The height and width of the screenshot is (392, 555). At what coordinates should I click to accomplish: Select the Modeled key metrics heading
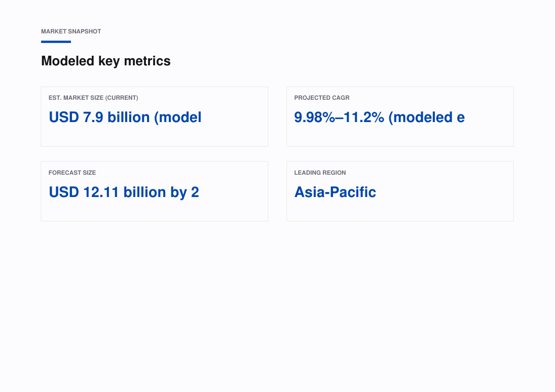(x=106, y=61)
